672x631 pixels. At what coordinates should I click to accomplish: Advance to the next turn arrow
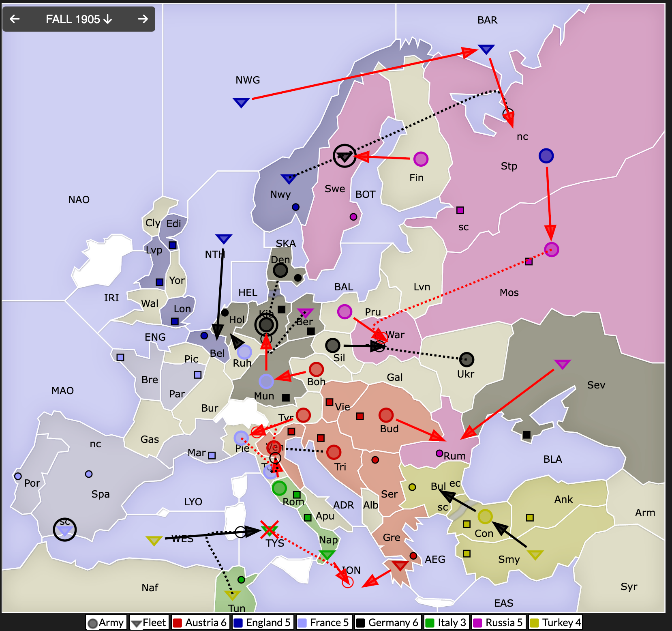click(143, 19)
